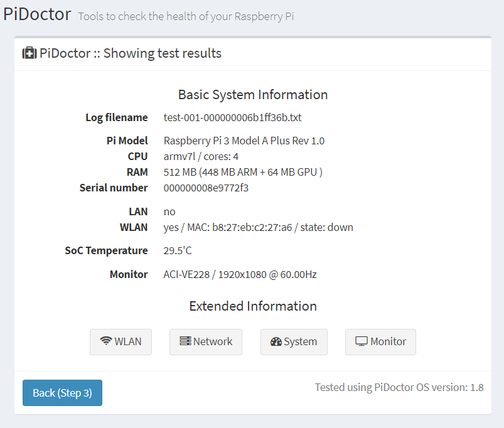Click the PiDoctor OS version text
This screenshot has height=428, width=504.
point(399,387)
